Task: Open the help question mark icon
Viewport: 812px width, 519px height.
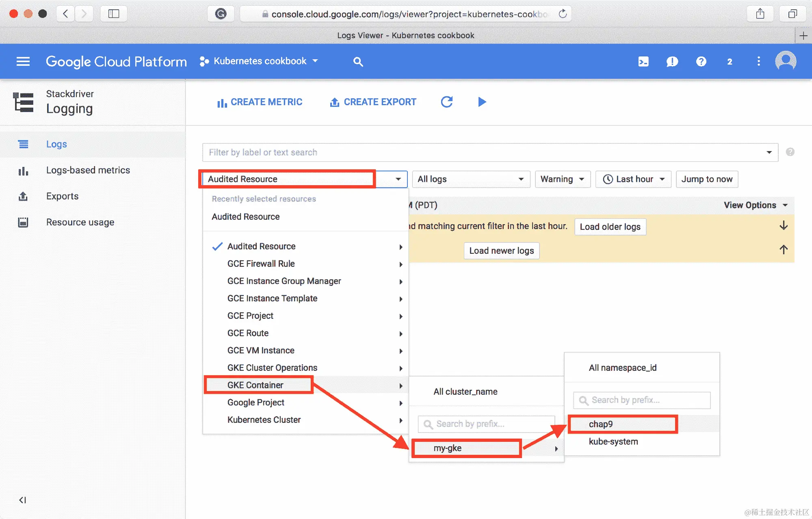Action: tap(701, 61)
